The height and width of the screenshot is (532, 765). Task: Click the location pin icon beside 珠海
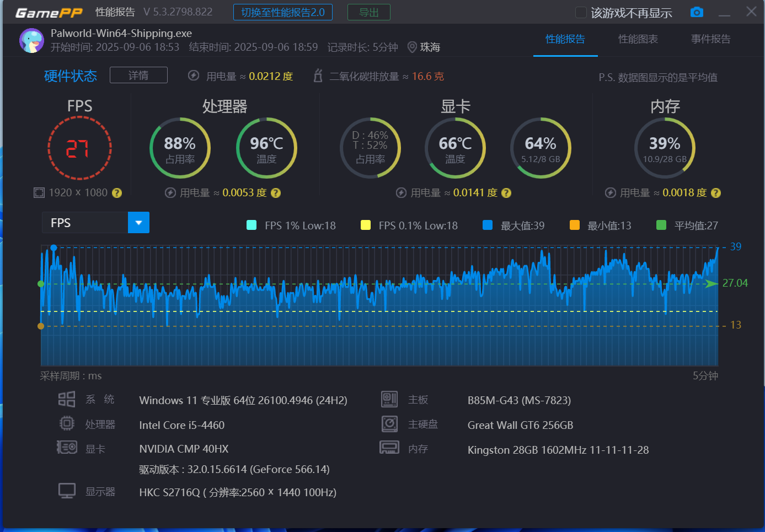tap(412, 47)
